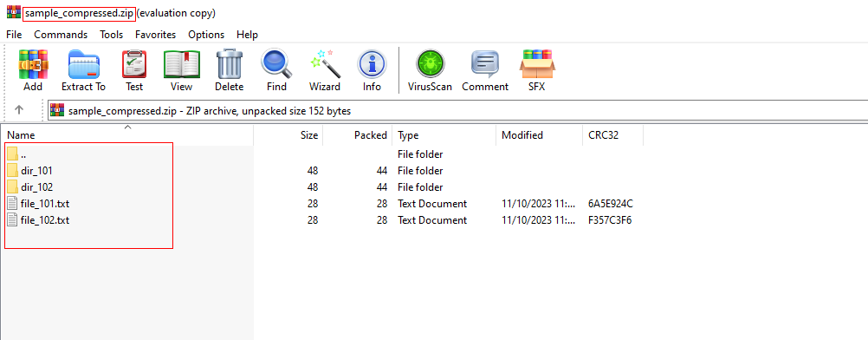Open the Help menu
This screenshot has height=340, width=868.
point(247,35)
